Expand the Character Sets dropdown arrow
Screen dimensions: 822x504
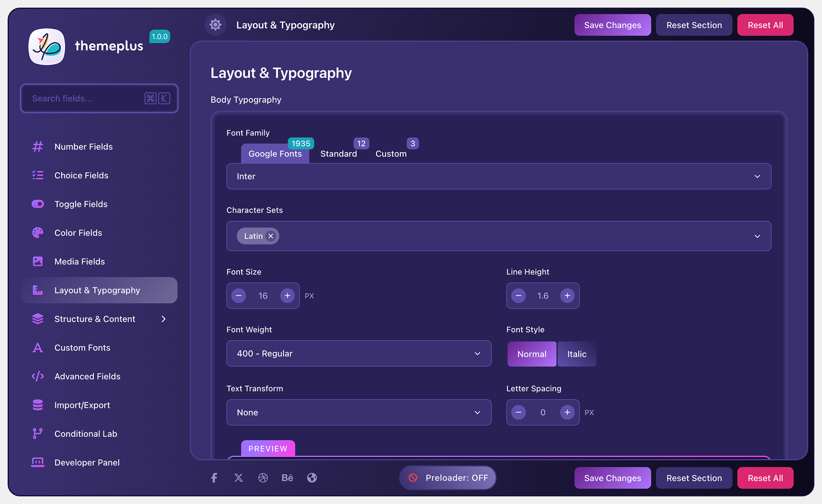(x=757, y=236)
